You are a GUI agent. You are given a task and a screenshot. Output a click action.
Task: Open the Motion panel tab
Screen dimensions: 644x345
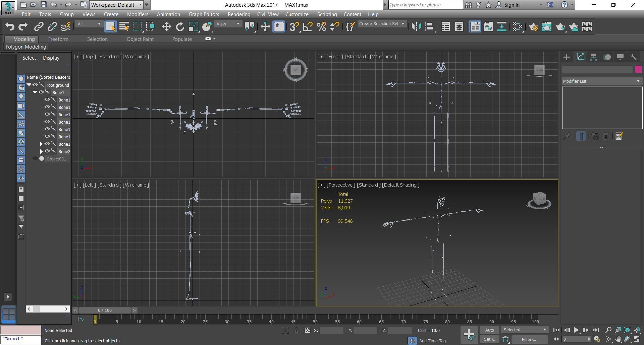(607, 57)
